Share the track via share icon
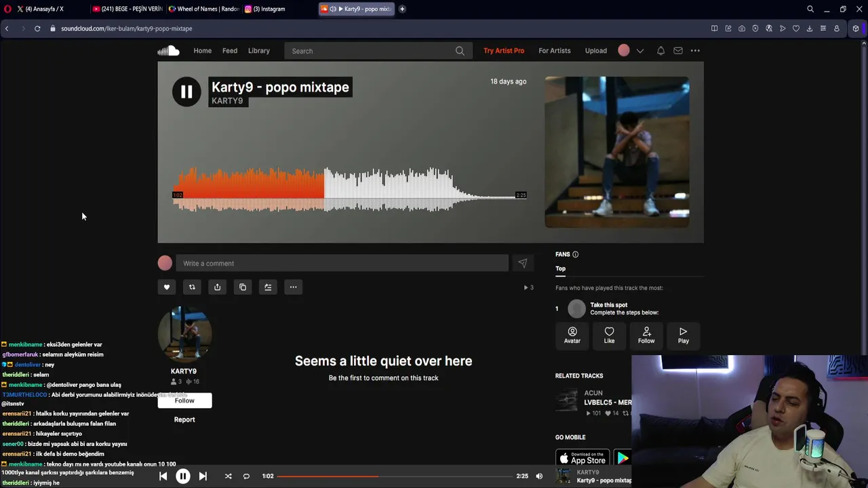Screen dimensions: 868x488 (217, 287)
